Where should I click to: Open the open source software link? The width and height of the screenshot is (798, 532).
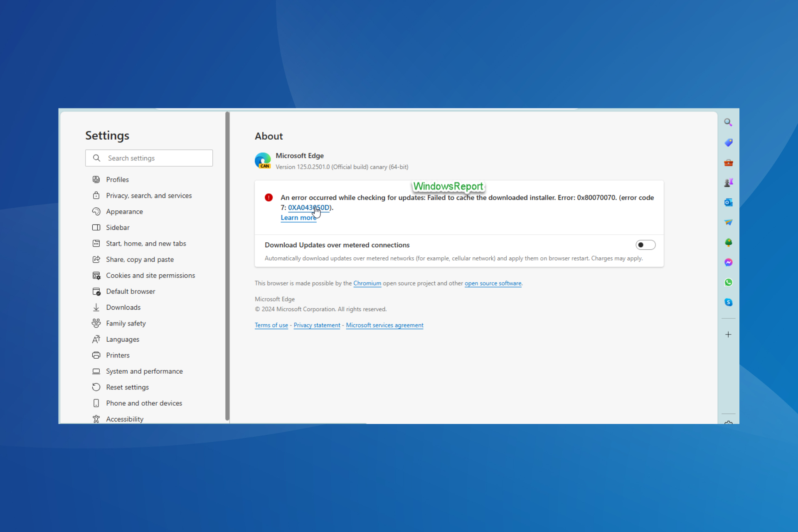pos(493,283)
